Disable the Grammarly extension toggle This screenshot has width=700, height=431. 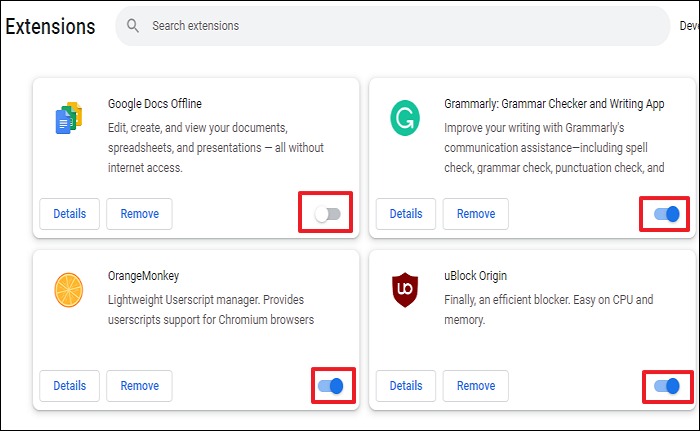click(x=665, y=214)
